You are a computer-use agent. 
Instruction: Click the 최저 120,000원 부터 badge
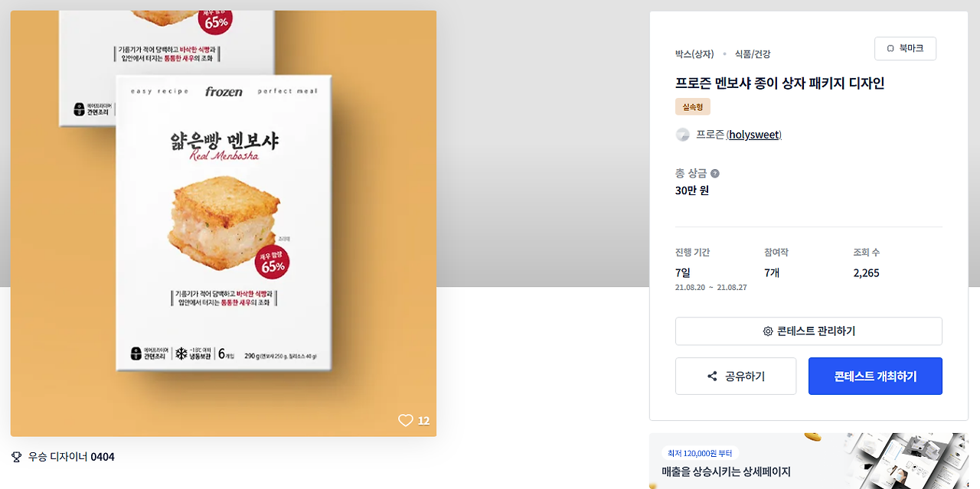[701, 453]
